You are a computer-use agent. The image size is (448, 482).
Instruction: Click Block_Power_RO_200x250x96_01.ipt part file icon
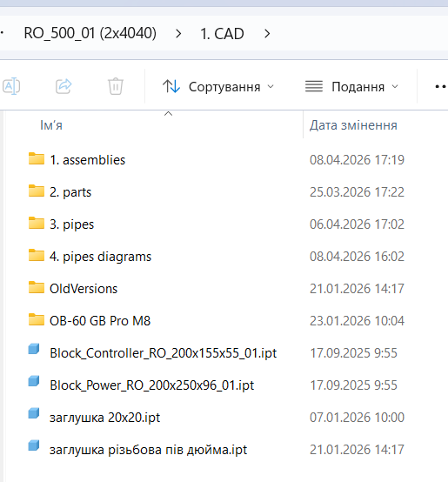pos(34,381)
